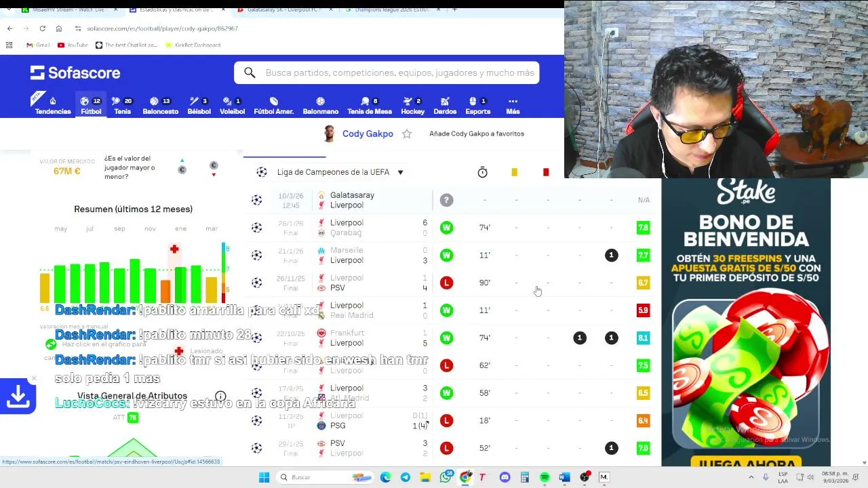Click the minutes played stopwatch icon
Image resolution: width=868 pixels, height=488 pixels.
[482, 173]
